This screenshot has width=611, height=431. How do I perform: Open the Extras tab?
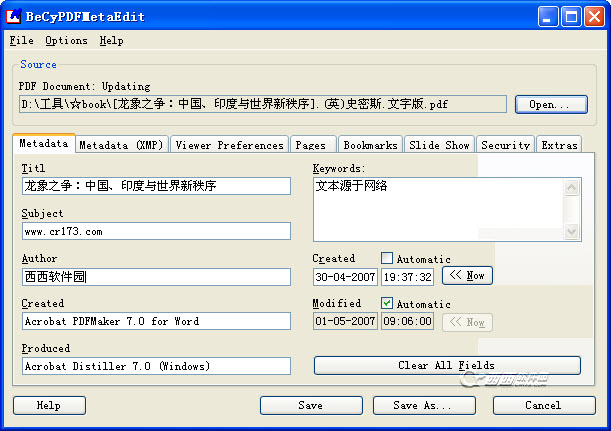[x=559, y=145]
